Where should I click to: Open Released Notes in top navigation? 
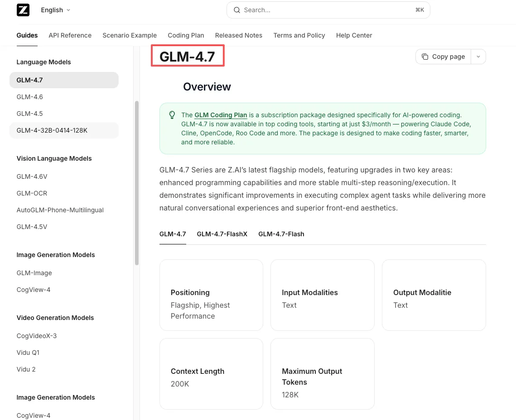[238, 35]
